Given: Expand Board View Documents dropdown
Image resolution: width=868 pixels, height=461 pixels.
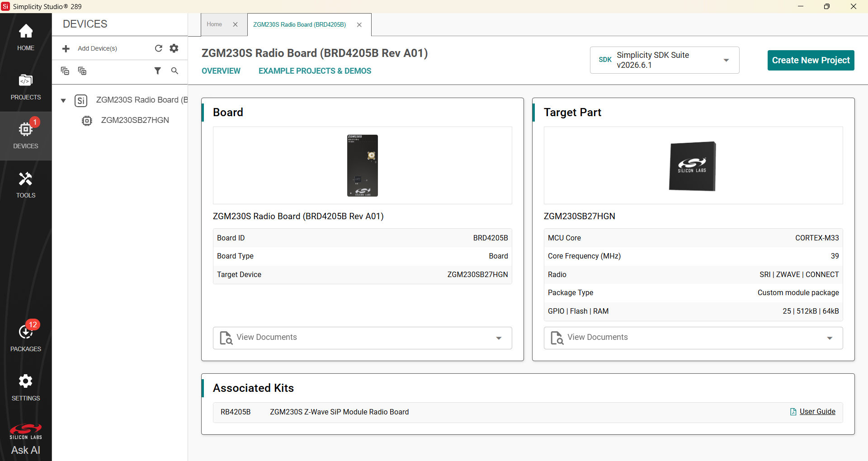Looking at the screenshot, I should pos(499,338).
